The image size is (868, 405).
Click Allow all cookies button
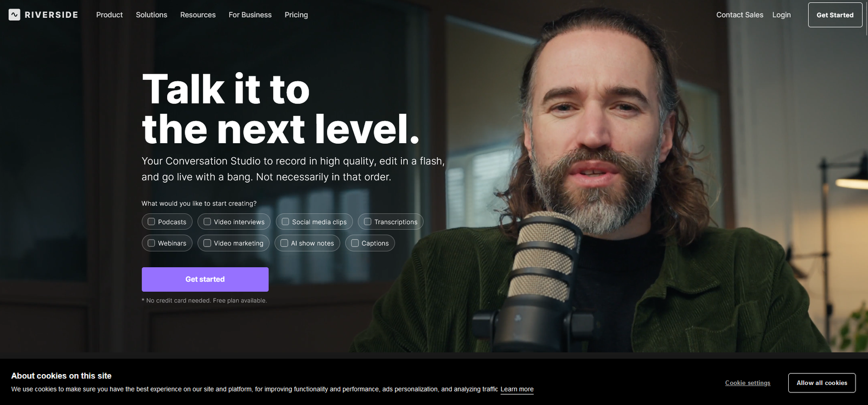[x=822, y=383]
